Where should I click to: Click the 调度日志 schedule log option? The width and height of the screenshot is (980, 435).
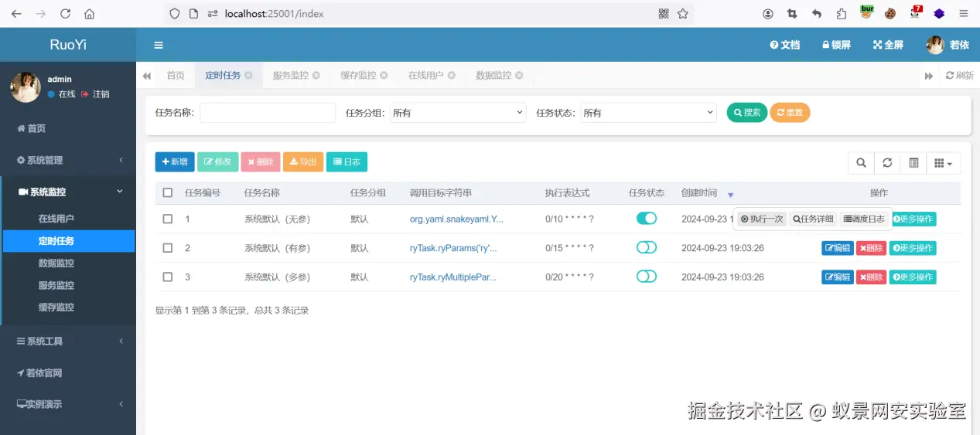click(865, 219)
